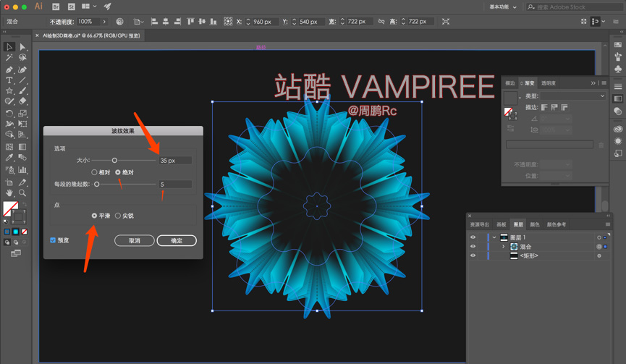Switch to the 描边 tab
Viewport: 626px width, 364px height.
[x=510, y=83]
